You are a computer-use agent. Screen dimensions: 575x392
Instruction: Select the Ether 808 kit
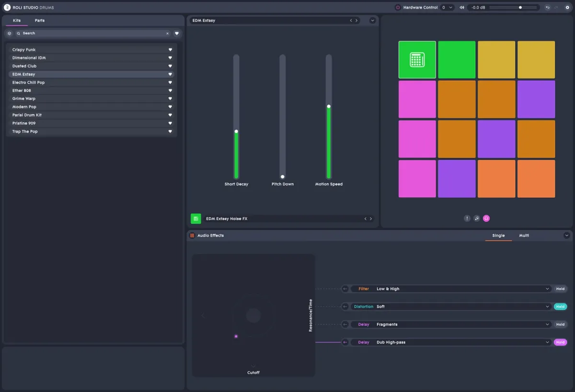(x=91, y=91)
